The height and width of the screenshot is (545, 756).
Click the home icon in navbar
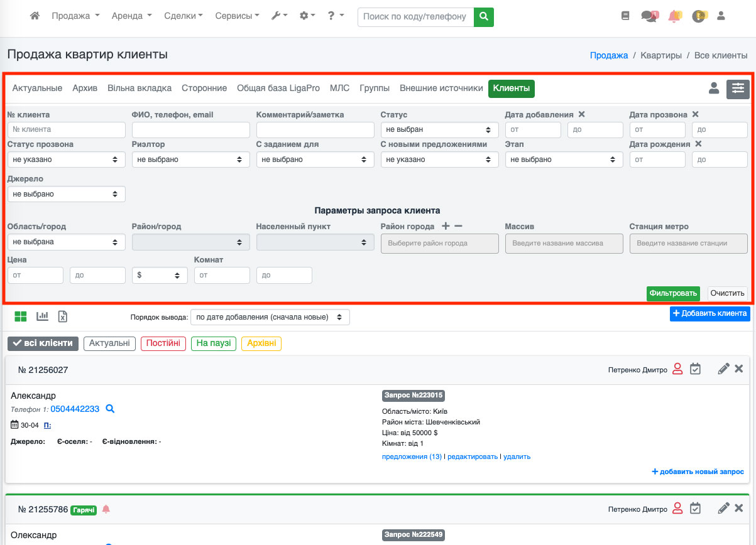35,16
